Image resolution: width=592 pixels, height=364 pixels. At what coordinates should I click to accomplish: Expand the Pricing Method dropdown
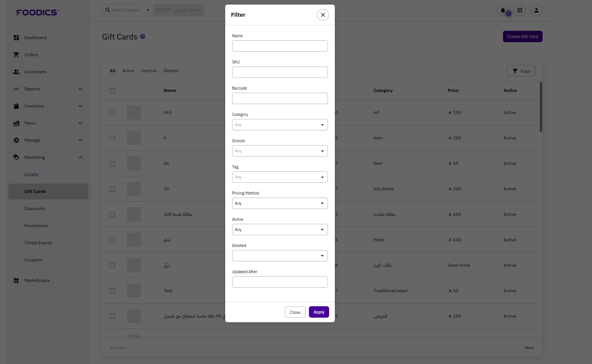tap(280, 203)
